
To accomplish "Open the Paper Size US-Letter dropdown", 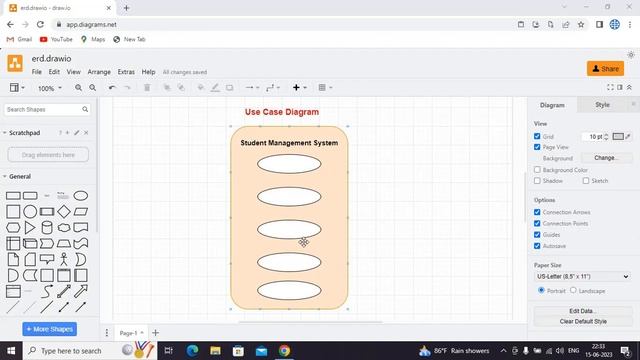I will [583, 276].
